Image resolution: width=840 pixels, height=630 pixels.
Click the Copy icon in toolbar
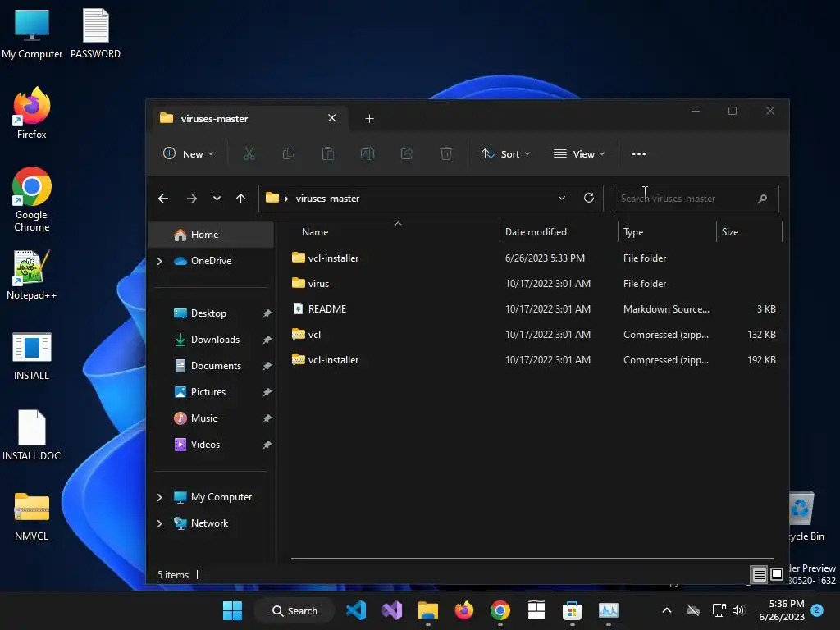288,153
